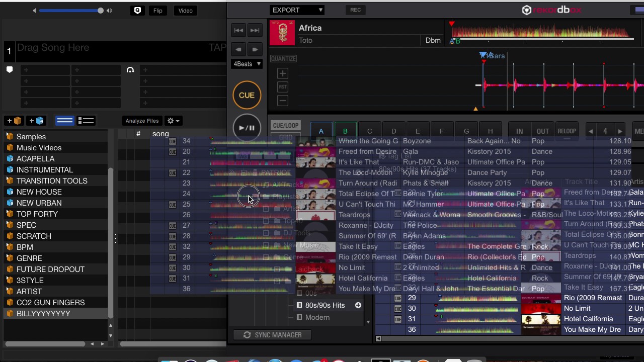
Task: Click the NEW HOUSE crate icon
Action: click(x=10, y=192)
